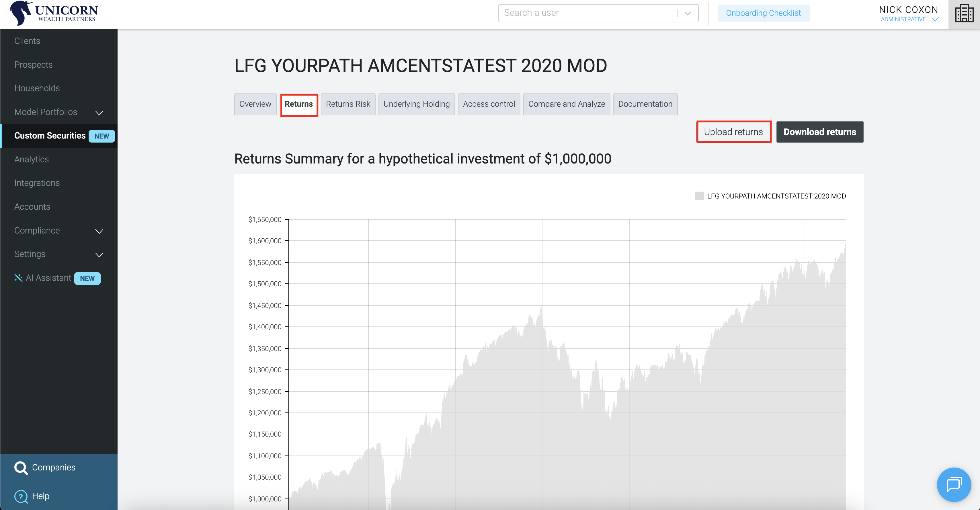Viewport: 980px width, 510px height.
Task: Click the $1,000,000 axis label
Action: (265, 499)
